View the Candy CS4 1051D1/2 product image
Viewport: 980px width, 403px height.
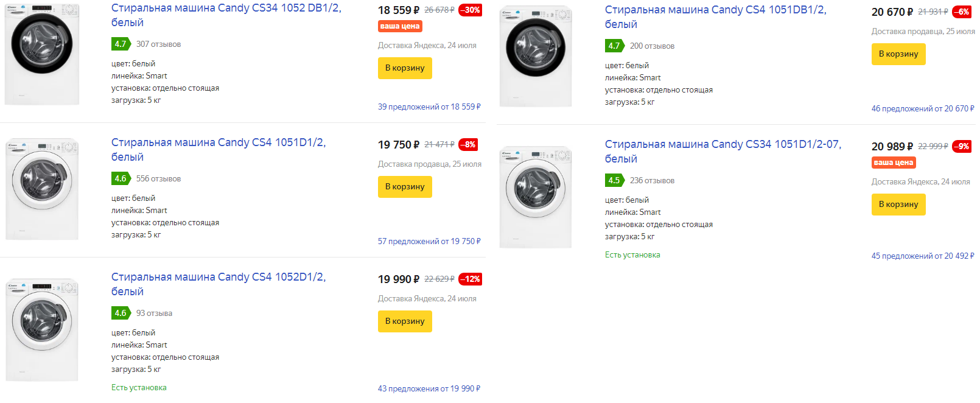point(42,189)
